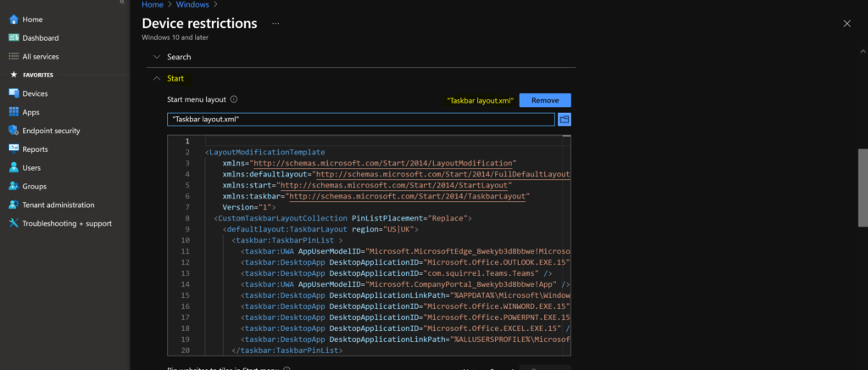This screenshot has width=868, height=370.
Task: Open the Devices icon in sidebar
Action: (14, 93)
